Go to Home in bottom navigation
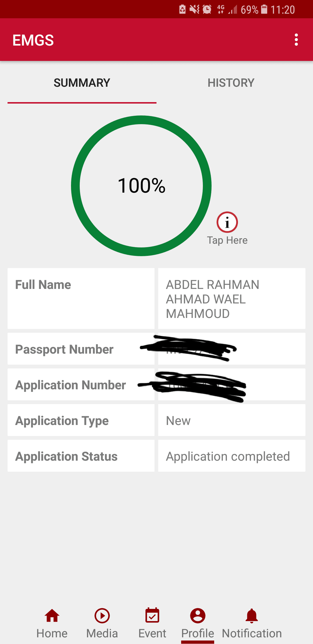This screenshot has height=644, width=313. click(52, 616)
